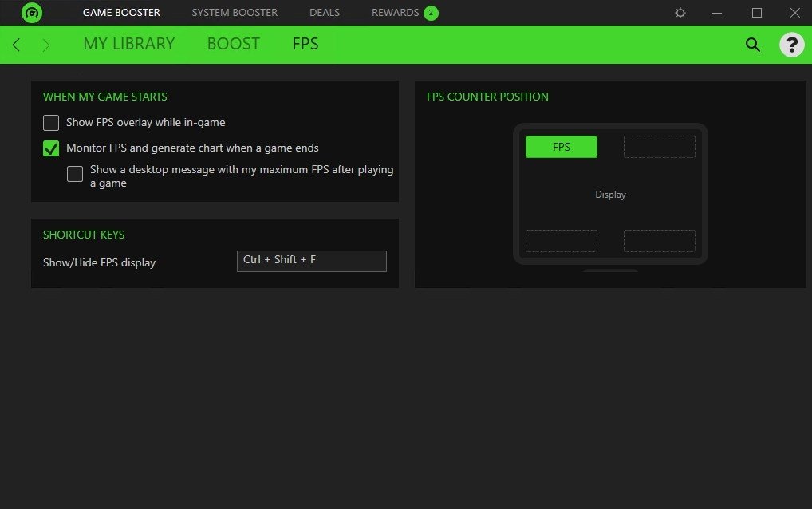Open the Rewards tab

coord(395,13)
